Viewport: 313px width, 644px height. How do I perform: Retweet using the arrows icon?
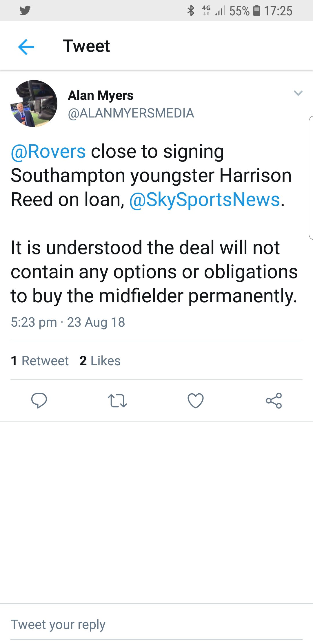tap(117, 401)
